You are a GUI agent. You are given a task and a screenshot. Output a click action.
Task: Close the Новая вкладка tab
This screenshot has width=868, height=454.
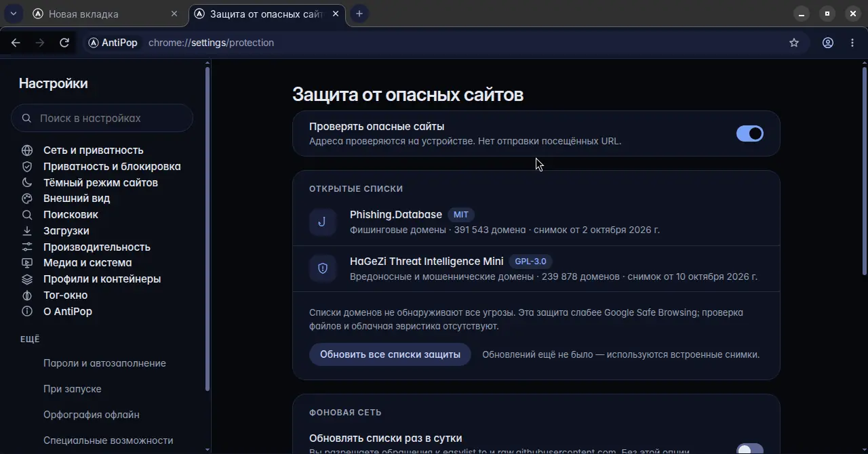[x=174, y=14]
